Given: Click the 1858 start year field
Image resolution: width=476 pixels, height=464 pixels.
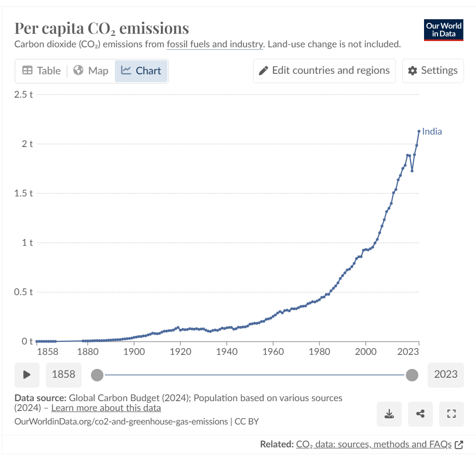Looking at the screenshot, I should tap(63, 375).
